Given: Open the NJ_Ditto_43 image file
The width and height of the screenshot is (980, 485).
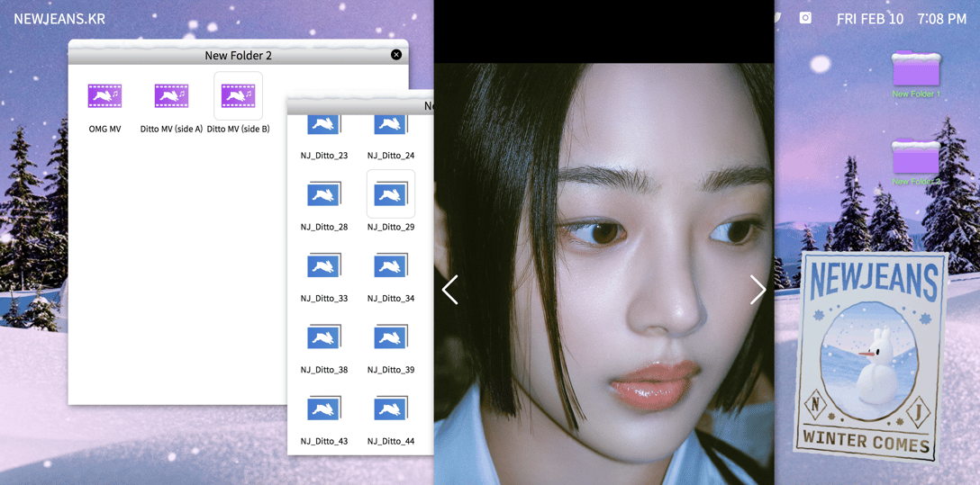Looking at the screenshot, I should (323, 409).
